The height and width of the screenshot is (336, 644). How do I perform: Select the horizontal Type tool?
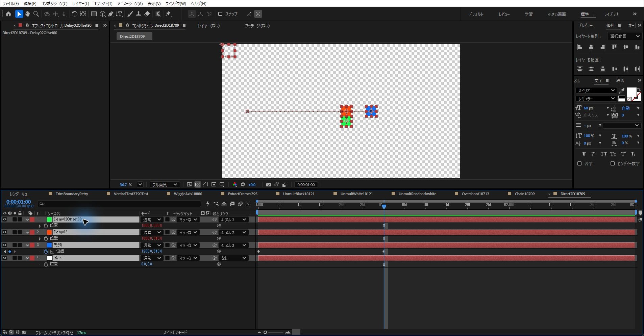coord(119,14)
